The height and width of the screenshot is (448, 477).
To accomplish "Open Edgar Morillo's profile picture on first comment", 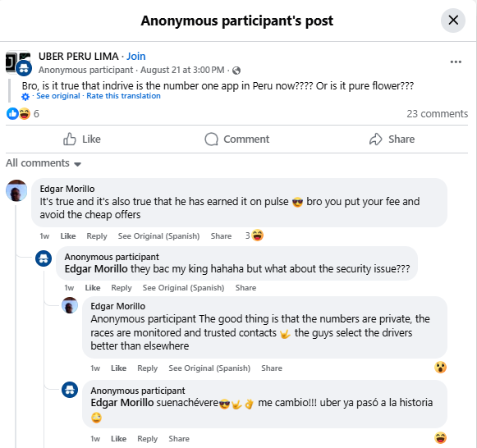I will point(16,190).
